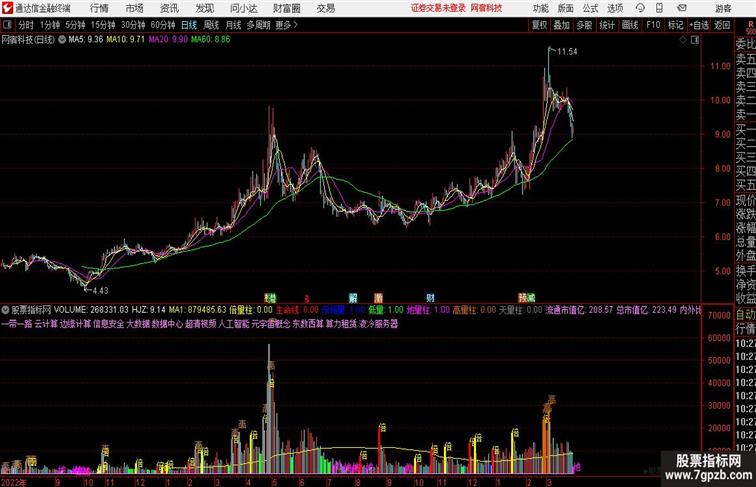Viewport: 756px width, 487px height.
Task: Open the 功能 menu
Action: 540,8
